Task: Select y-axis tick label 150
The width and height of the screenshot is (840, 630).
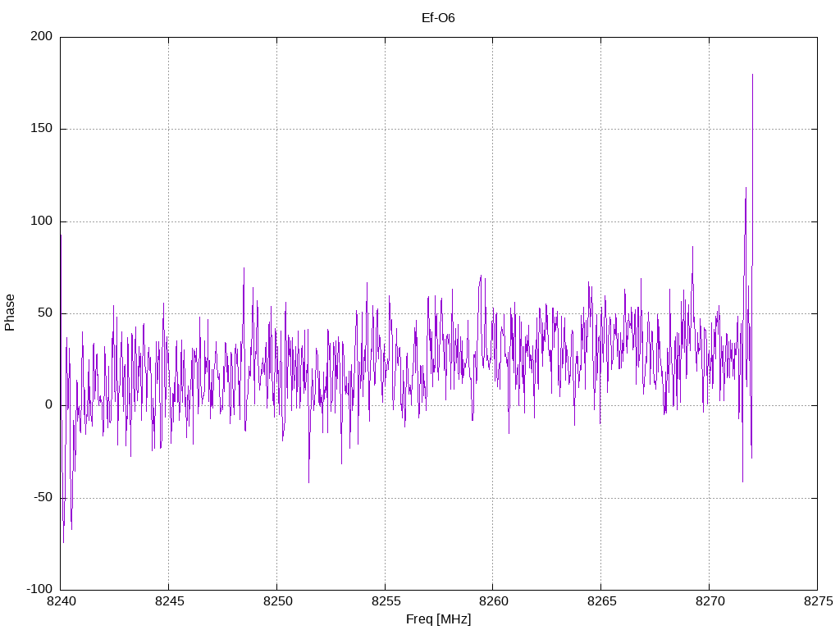Action: click(42, 129)
